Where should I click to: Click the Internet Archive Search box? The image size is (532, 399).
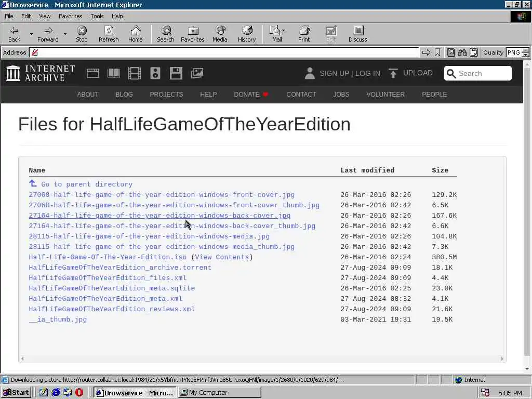[478, 73]
